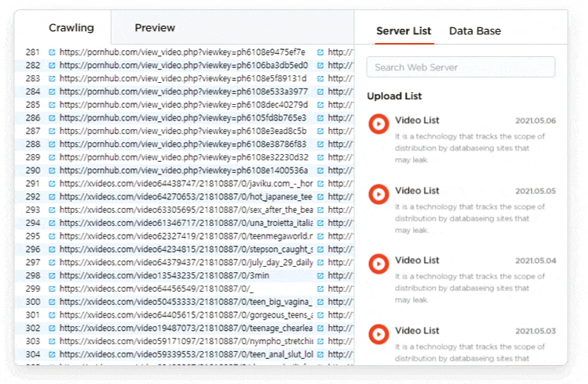Play the Video List dated 2021.05.05
This screenshot has width=588, height=384.
coord(379,194)
